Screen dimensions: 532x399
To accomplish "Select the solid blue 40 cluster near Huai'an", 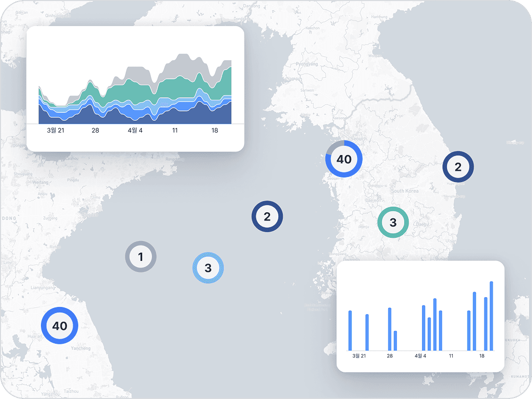I will [59, 325].
